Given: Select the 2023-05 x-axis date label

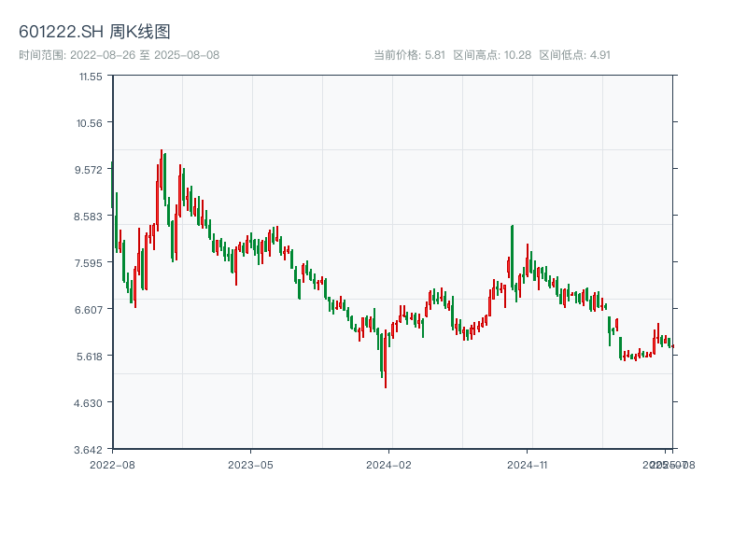Looking at the screenshot, I should coord(250,464).
